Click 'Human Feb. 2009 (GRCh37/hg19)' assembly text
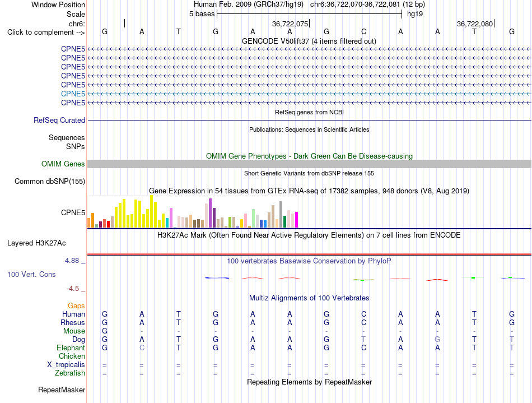This screenshot has width=532, height=403. pos(248,4)
